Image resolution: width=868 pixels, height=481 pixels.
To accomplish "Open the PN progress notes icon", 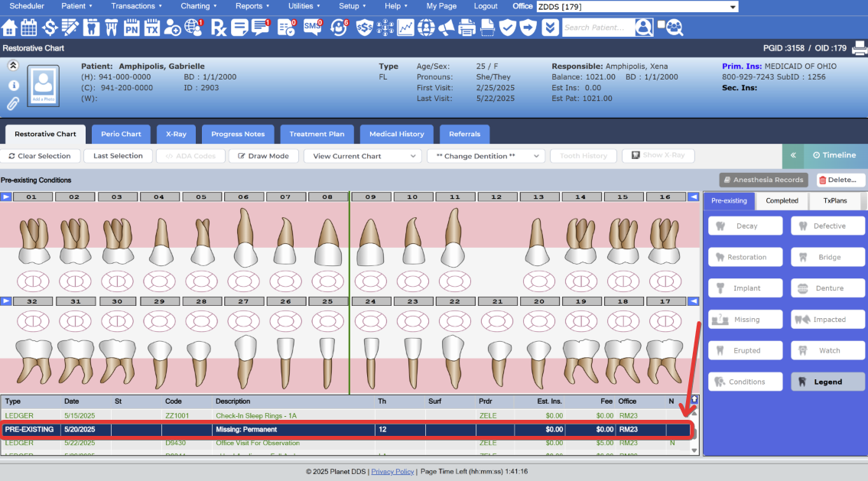I will (132, 27).
